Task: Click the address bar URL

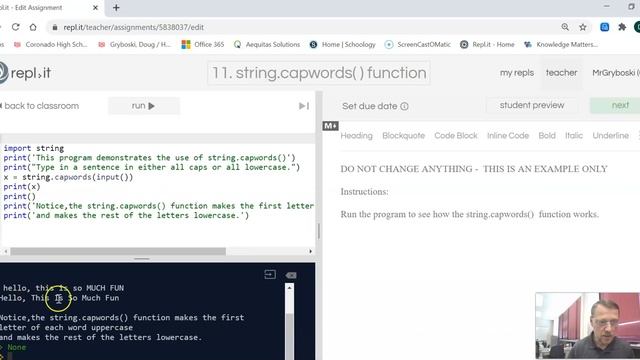Action: (133, 27)
